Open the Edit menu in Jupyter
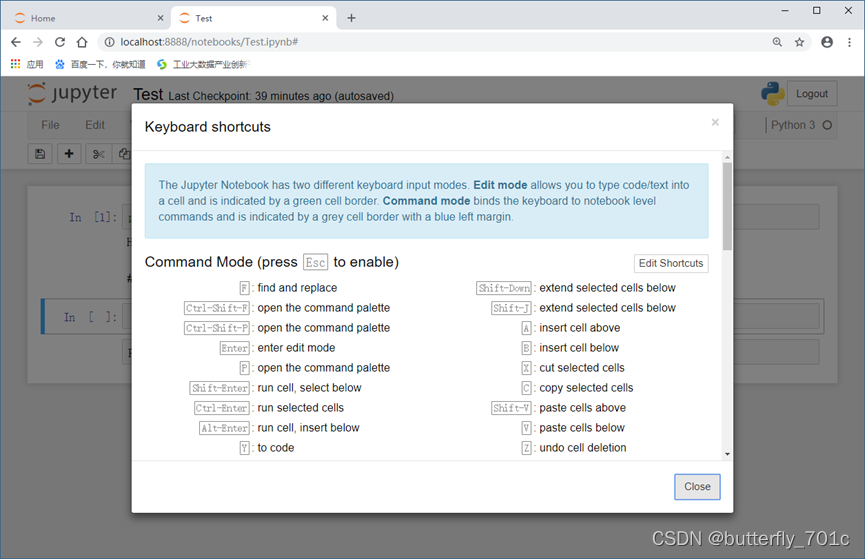The image size is (865, 559). pos(95,125)
